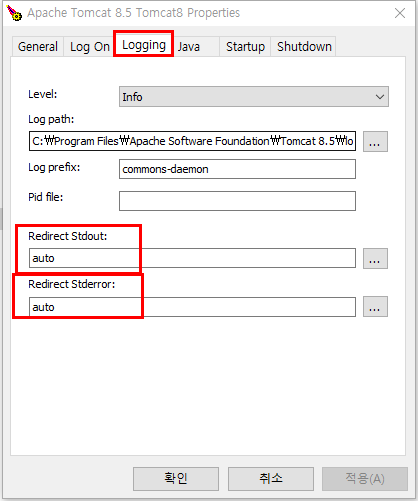Switch to the General tab
The width and height of the screenshot is (418, 501).
click(x=38, y=47)
